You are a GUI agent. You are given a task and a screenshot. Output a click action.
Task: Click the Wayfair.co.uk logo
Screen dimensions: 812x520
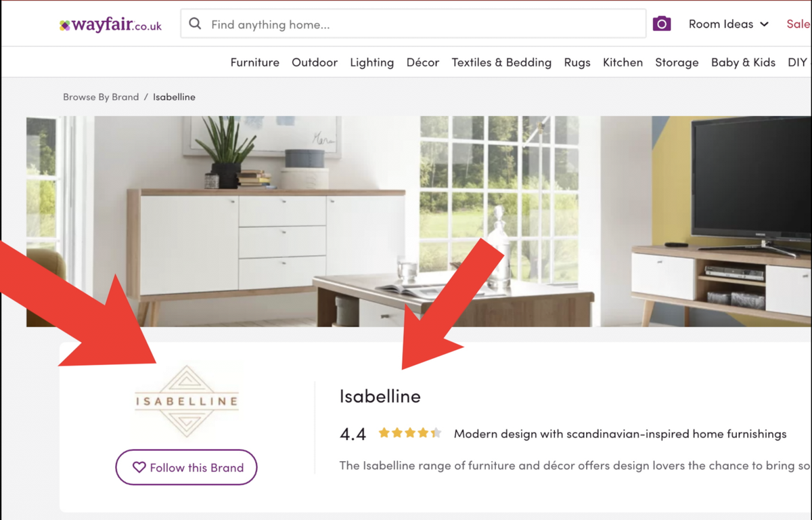(x=110, y=25)
